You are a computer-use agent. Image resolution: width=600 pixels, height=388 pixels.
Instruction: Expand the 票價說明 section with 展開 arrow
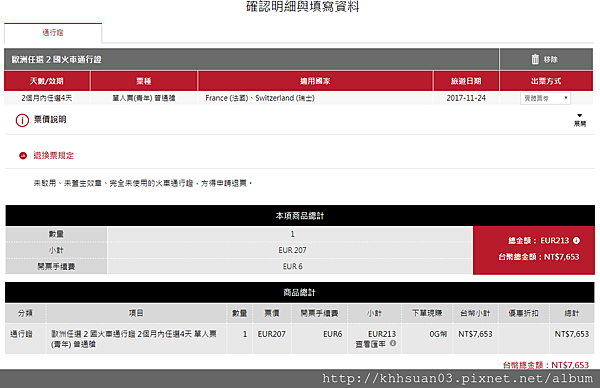[x=580, y=120]
